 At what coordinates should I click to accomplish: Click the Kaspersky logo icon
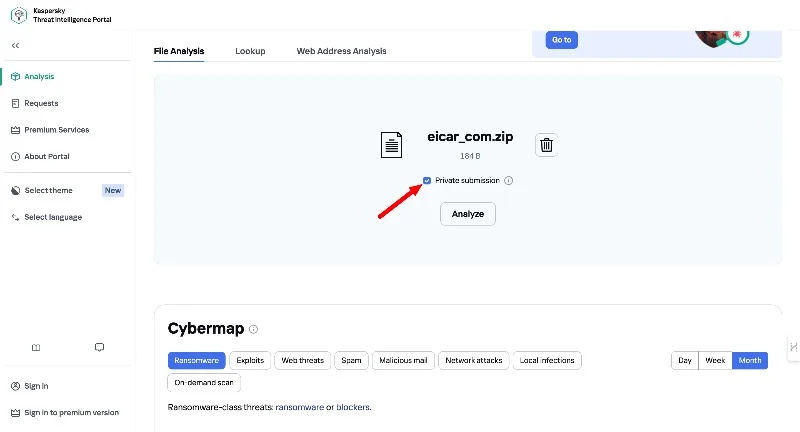[x=18, y=15]
